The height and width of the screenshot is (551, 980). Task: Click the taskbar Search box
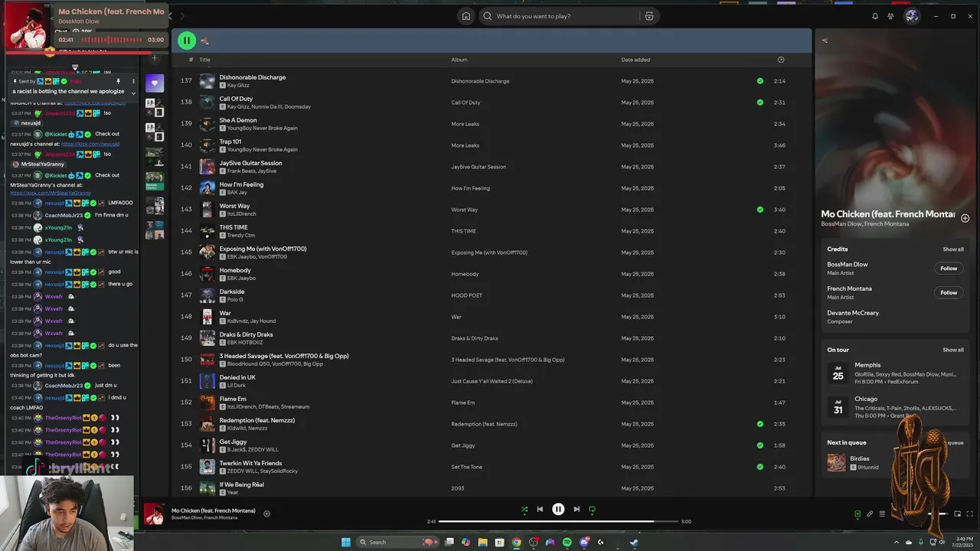398,542
